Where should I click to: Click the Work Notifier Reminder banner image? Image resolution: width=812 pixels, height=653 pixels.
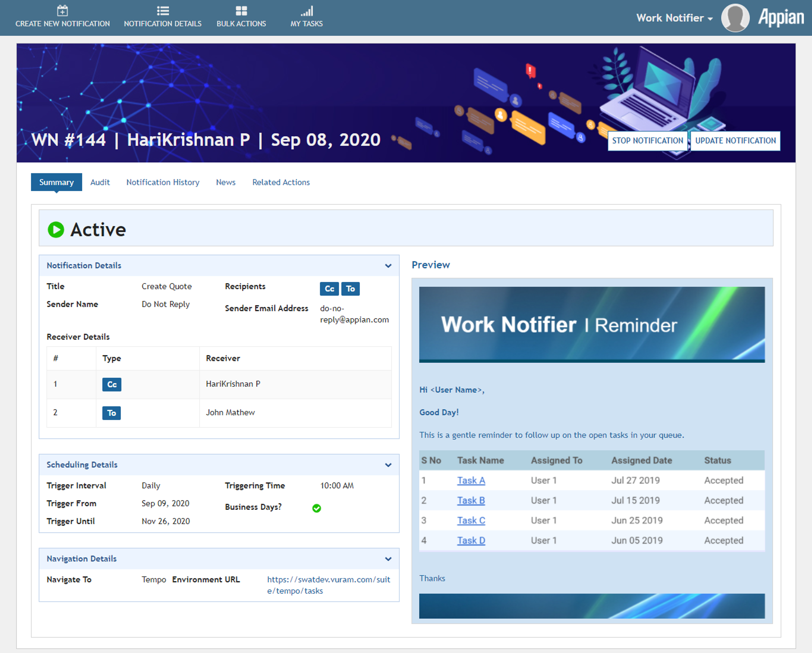click(592, 324)
